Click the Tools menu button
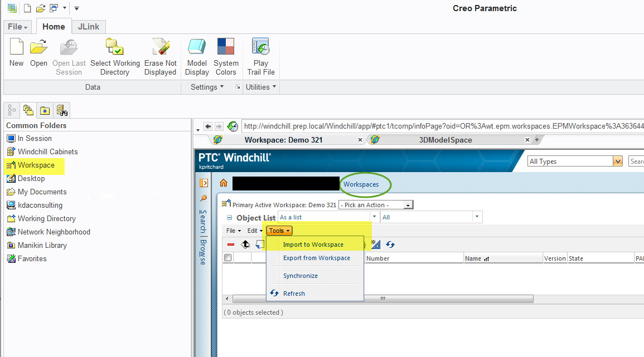This screenshot has height=357, width=644. pos(279,231)
